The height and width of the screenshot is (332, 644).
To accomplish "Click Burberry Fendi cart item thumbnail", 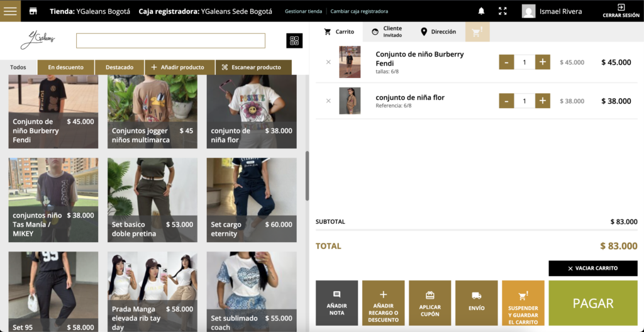I will point(350,62).
